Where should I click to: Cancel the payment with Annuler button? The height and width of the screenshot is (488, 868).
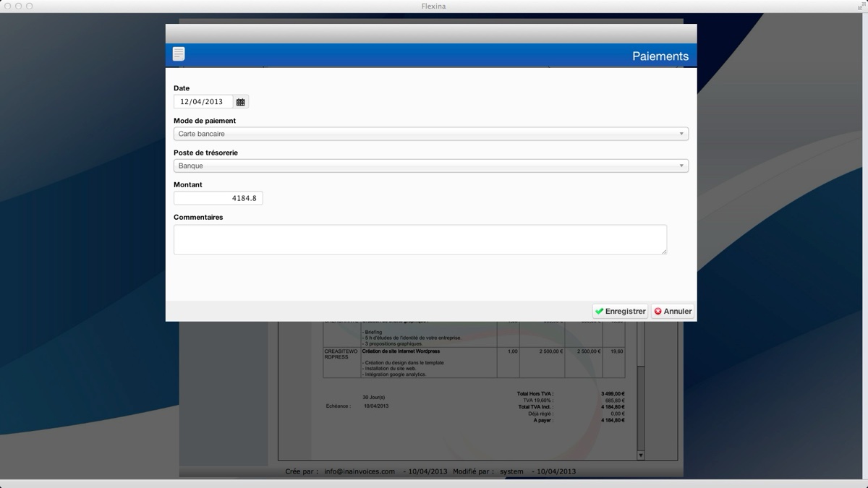(673, 311)
